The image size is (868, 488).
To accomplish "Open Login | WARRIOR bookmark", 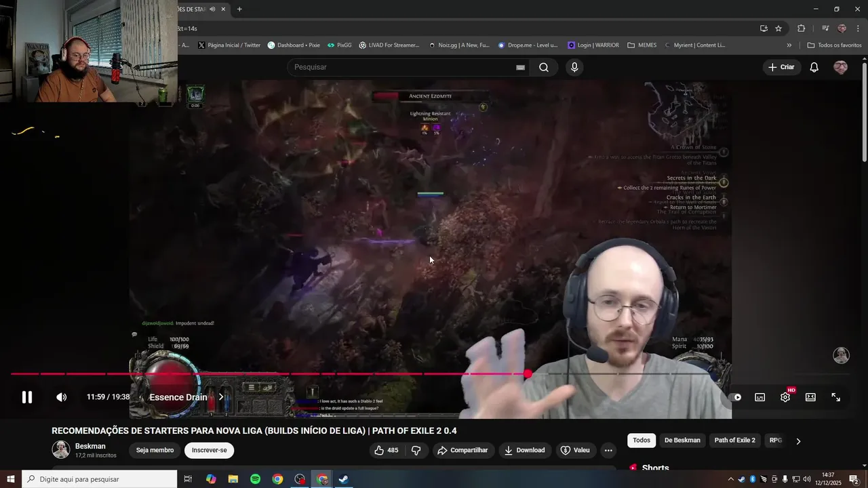I will point(593,45).
